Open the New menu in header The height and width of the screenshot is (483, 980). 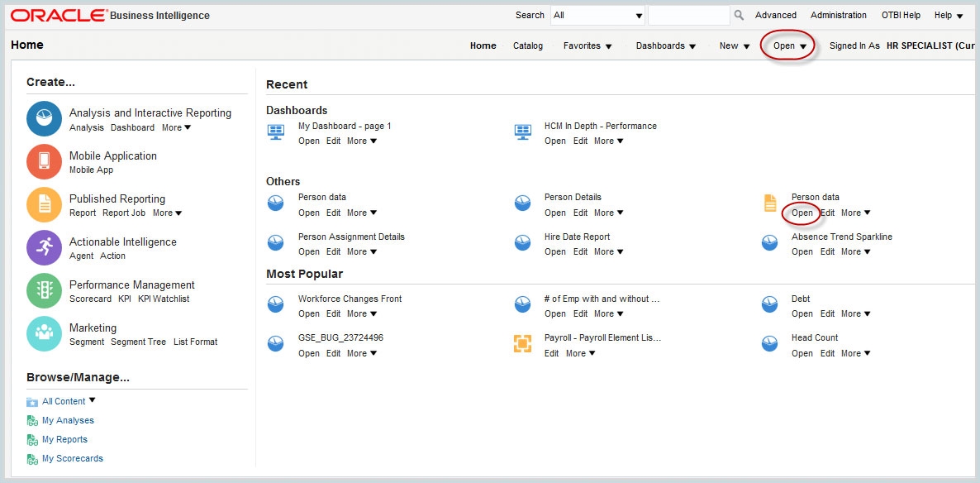point(734,46)
